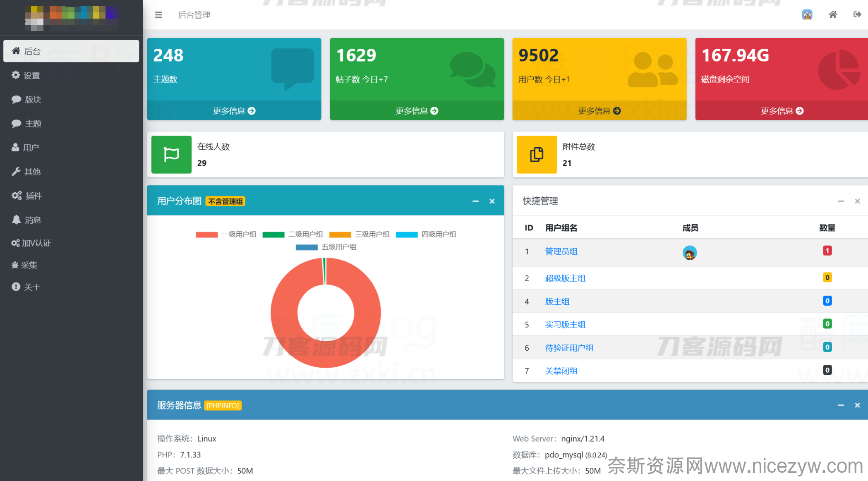Open 待验证用户组 user group link
The width and height of the screenshot is (868, 481).
coord(569,348)
